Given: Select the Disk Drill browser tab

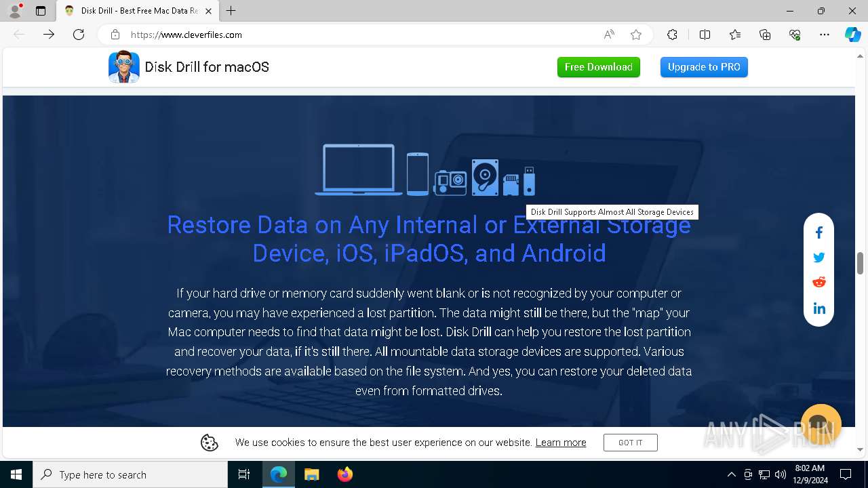Looking at the screenshot, I should tap(138, 11).
